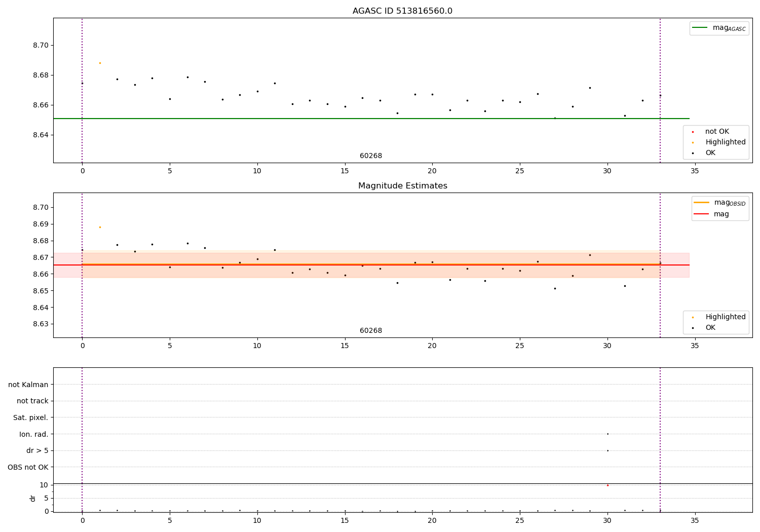Click the 'dr' y-axis label
Screen dimensions: 760x532
coord(33,498)
